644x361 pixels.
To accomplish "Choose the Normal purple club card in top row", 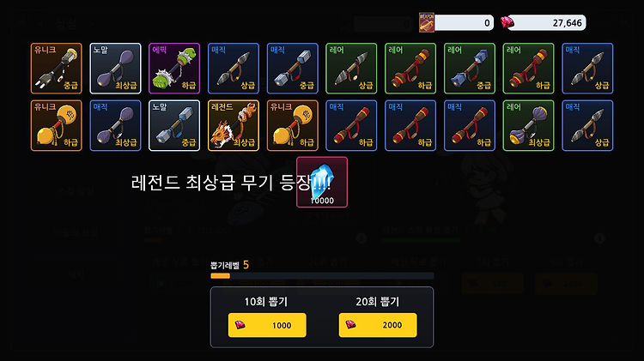I will pyautogui.click(x=115, y=69).
